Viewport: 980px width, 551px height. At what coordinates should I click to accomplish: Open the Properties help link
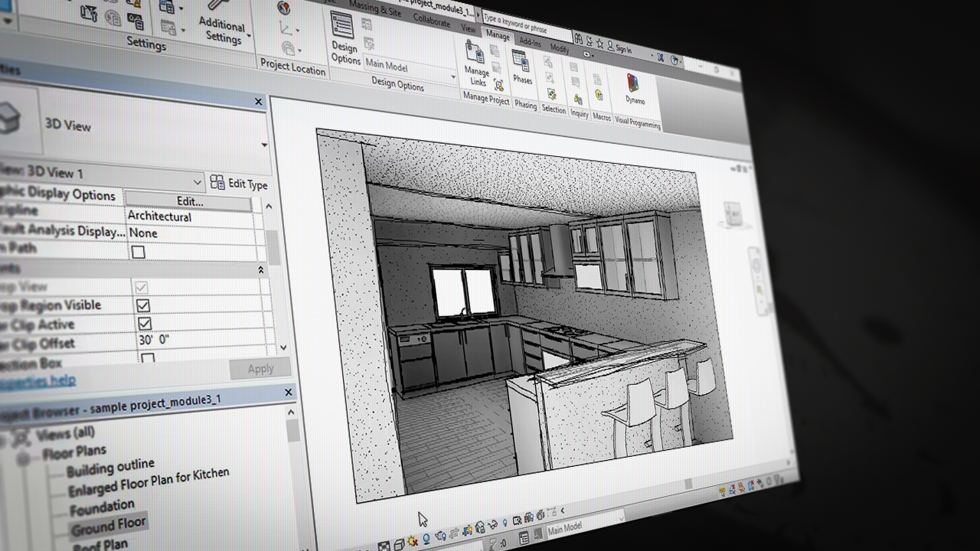(x=38, y=381)
